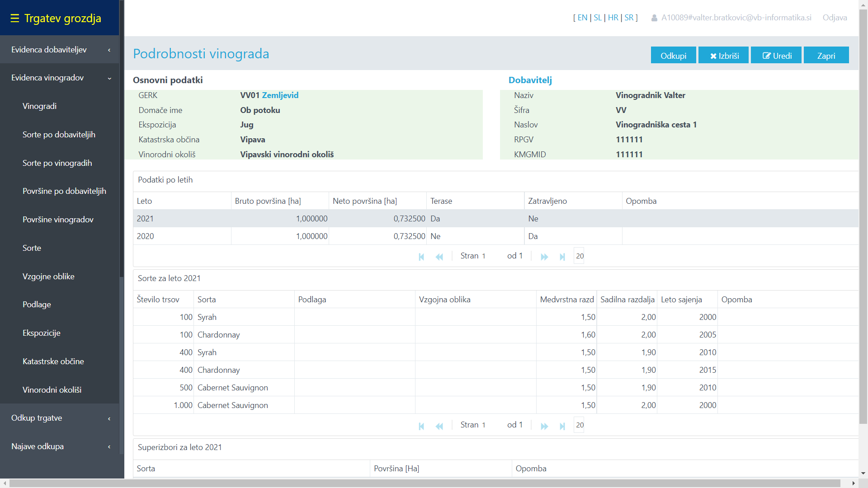Screen dimensions: 868x488
Task: Open page size dropdown in Podatki po letih
Action: (579, 256)
